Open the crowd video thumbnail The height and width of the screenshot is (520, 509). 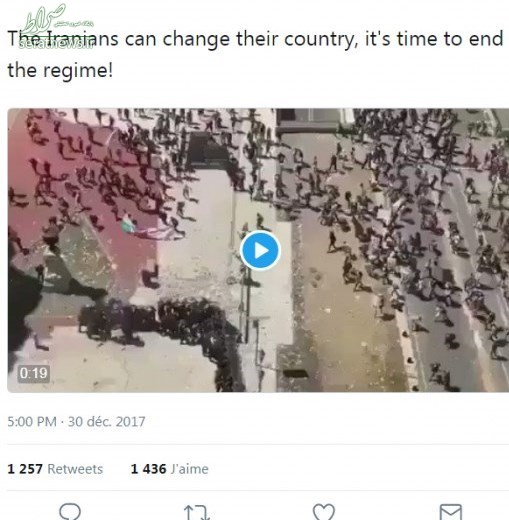[x=258, y=250]
